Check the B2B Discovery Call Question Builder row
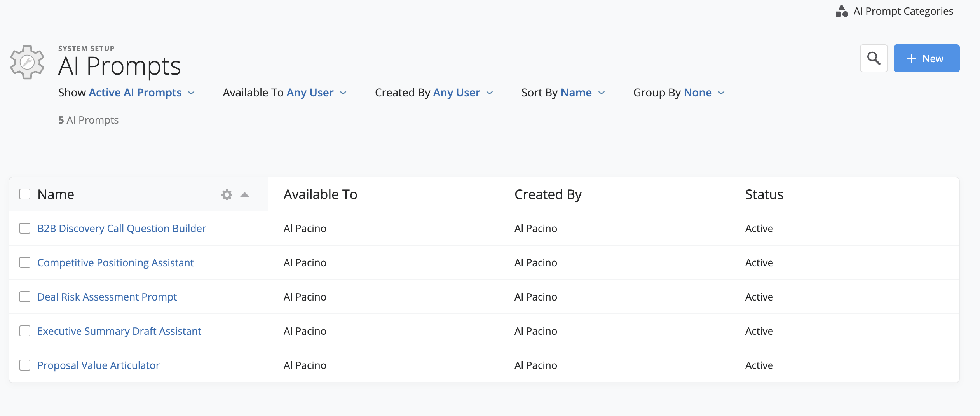This screenshot has width=980, height=416. pyautogui.click(x=25, y=228)
